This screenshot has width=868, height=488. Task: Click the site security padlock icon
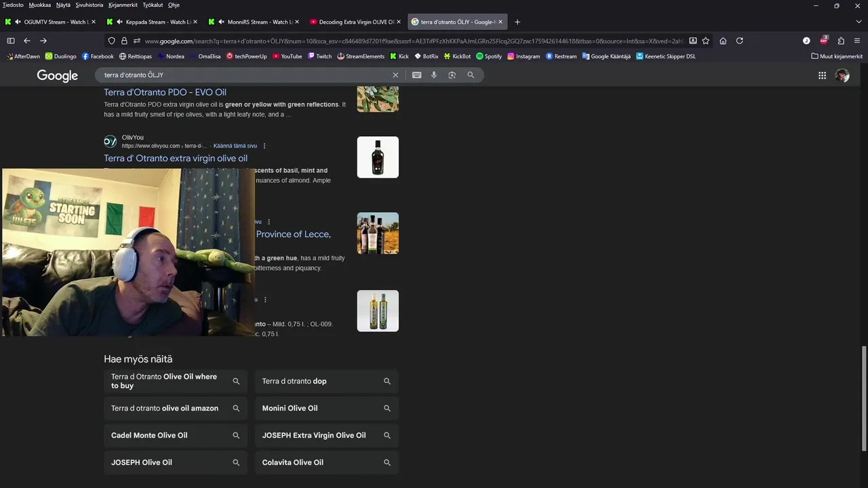(124, 41)
